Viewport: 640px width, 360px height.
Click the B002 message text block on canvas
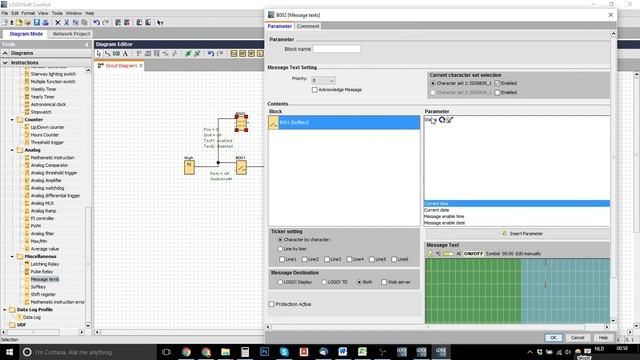[x=241, y=123]
